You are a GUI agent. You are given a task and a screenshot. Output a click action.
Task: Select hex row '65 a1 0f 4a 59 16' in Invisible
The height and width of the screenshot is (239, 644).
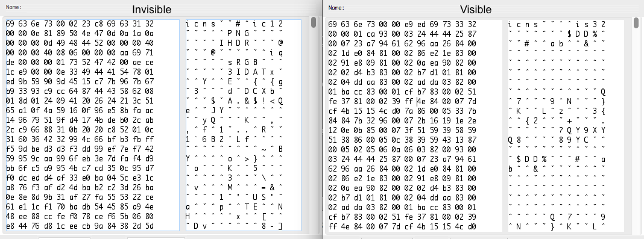[x=80, y=111]
